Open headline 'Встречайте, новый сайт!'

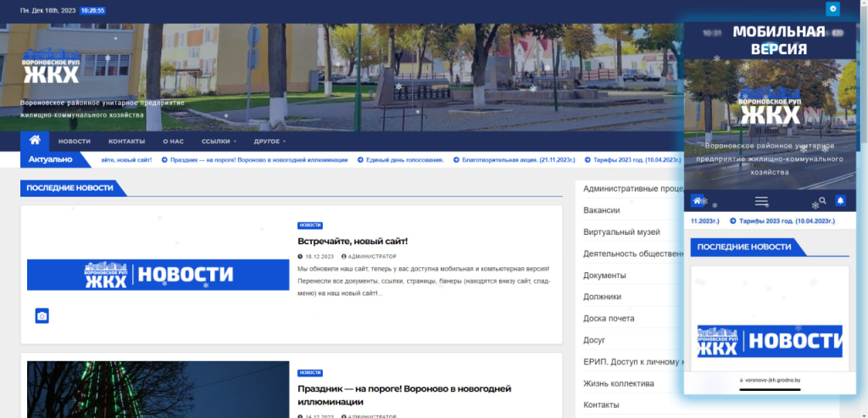pyautogui.click(x=353, y=242)
